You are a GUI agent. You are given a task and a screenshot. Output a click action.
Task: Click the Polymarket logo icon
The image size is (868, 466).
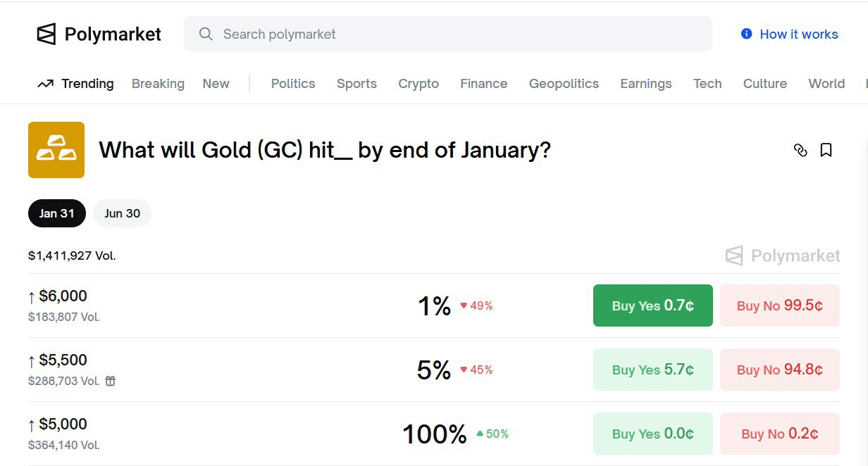tap(46, 34)
